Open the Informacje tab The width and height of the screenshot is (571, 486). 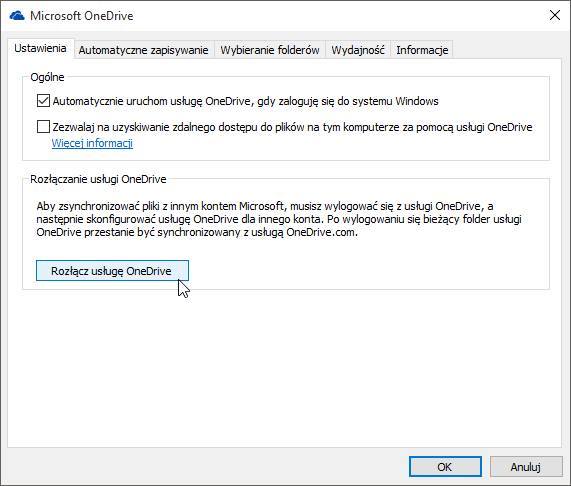[422, 50]
